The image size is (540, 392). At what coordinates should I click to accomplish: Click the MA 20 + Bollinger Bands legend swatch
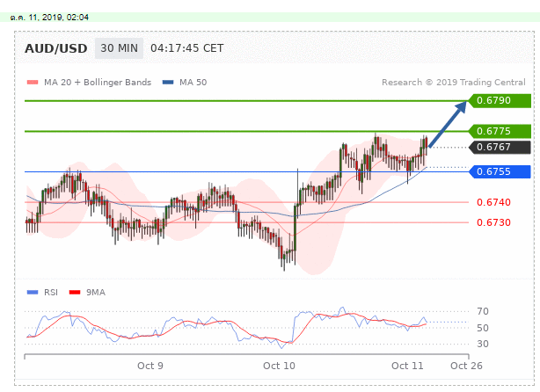pos(33,83)
